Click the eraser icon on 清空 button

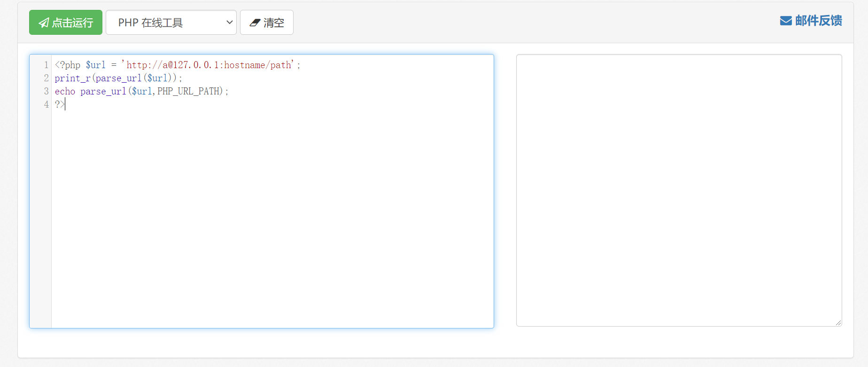coord(255,23)
